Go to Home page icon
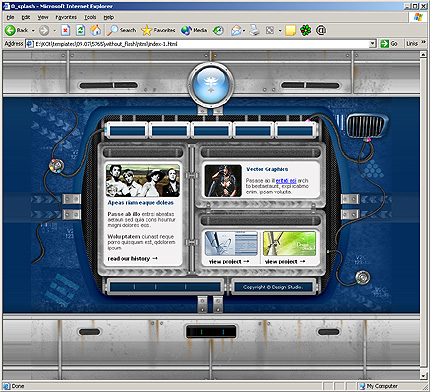 click(95, 30)
